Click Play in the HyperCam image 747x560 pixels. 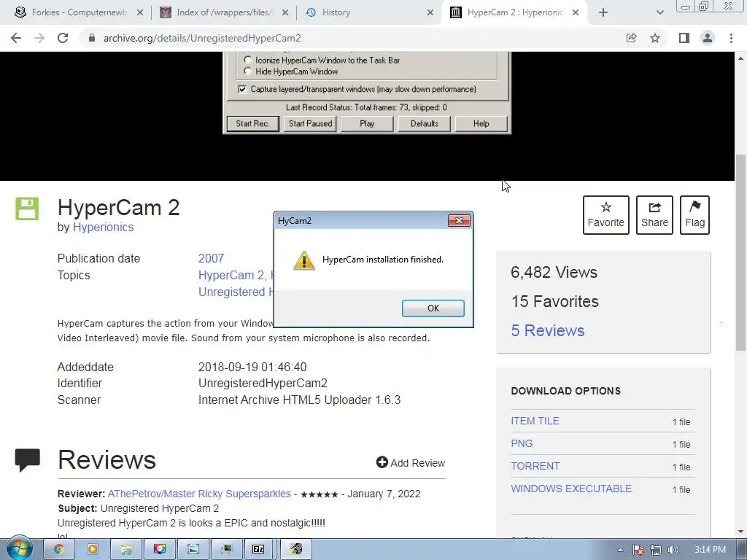click(x=367, y=124)
